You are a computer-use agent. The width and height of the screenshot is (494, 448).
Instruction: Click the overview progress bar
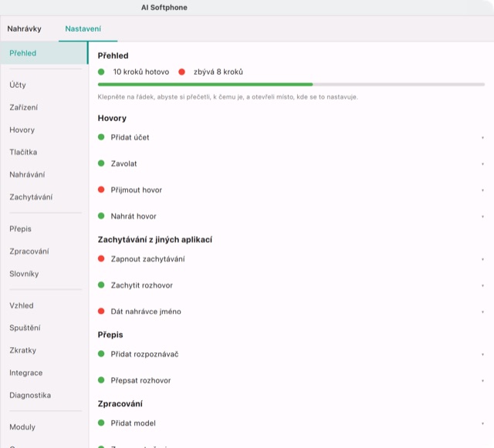291,84
